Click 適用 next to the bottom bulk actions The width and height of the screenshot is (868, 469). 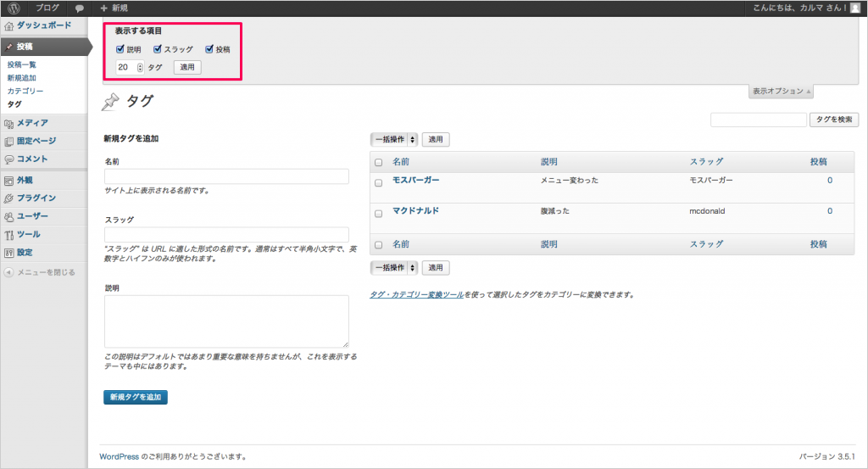tap(436, 267)
